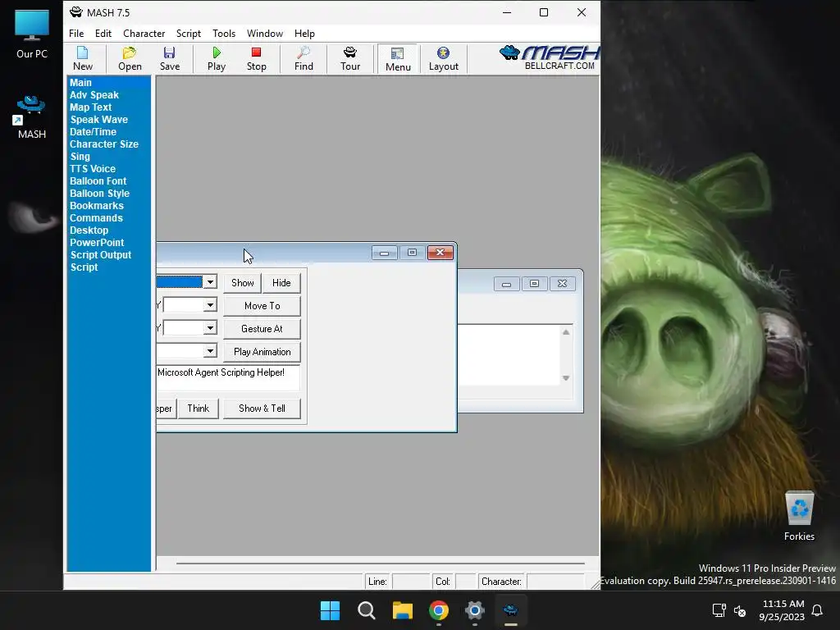Screen dimensions: 840x630
Task: Open the Balloon Style panel
Action: 99,194
